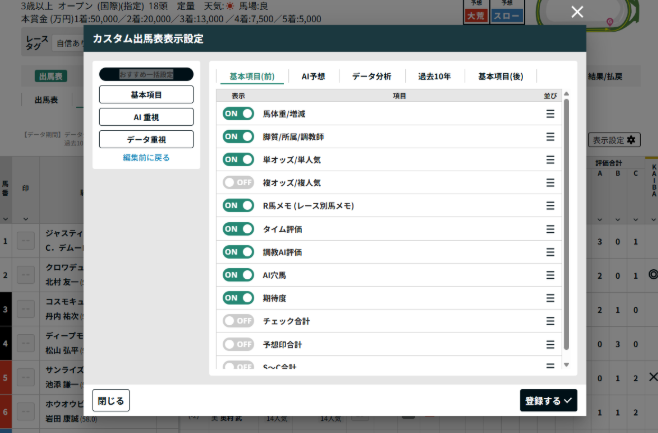Click the hamburger handle on R馬メモ row
658x433 pixels.
549,206
